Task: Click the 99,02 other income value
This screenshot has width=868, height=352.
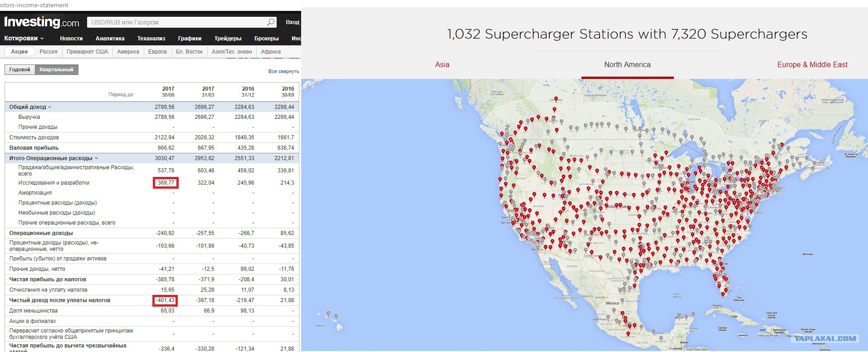Action: point(247,269)
